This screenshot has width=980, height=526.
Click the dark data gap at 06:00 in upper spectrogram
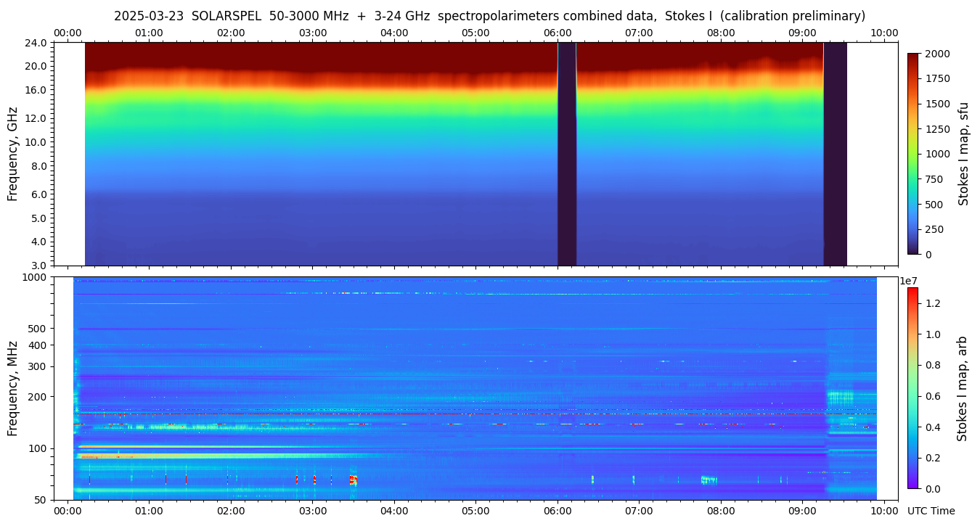point(567,154)
